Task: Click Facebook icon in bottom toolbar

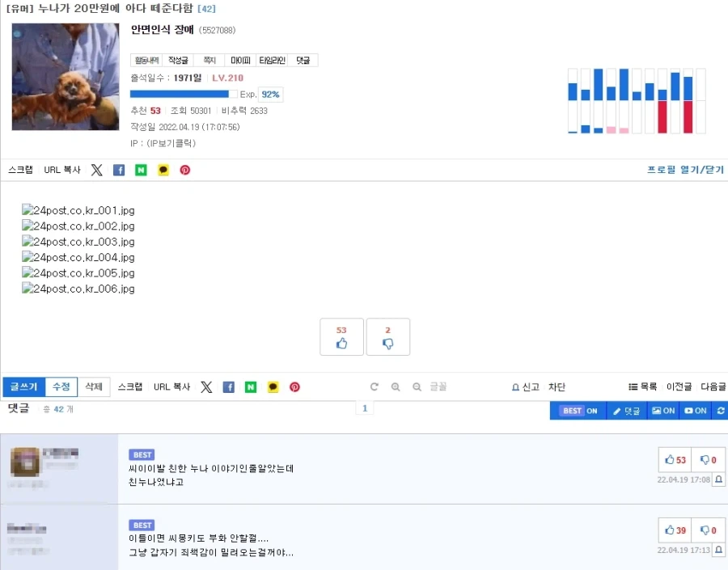Action: tap(228, 387)
